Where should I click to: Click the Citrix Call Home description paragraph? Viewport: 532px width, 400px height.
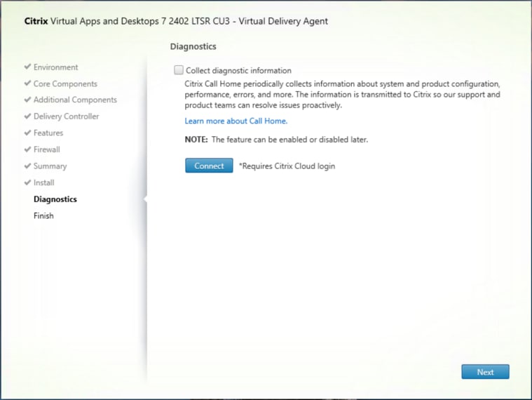tap(342, 95)
